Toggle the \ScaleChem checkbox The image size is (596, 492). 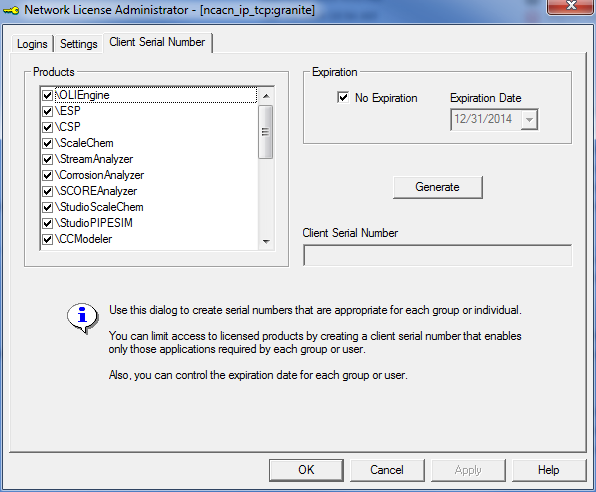[47, 143]
